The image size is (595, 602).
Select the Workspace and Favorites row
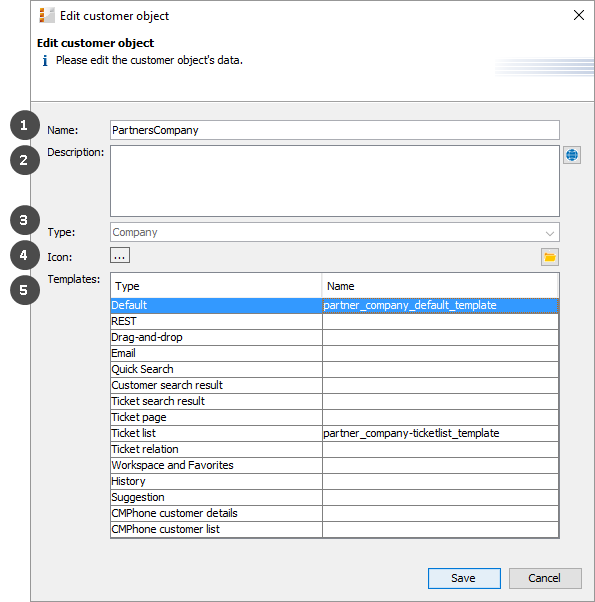335,465
